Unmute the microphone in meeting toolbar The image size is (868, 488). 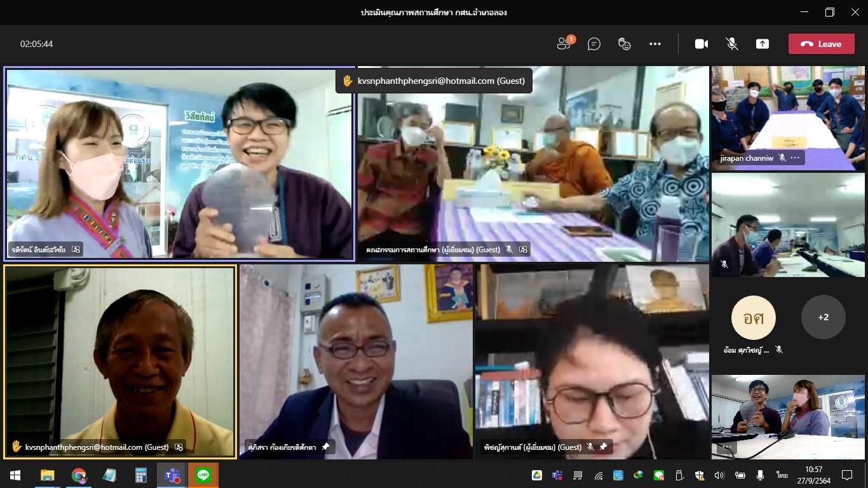(x=732, y=44)
